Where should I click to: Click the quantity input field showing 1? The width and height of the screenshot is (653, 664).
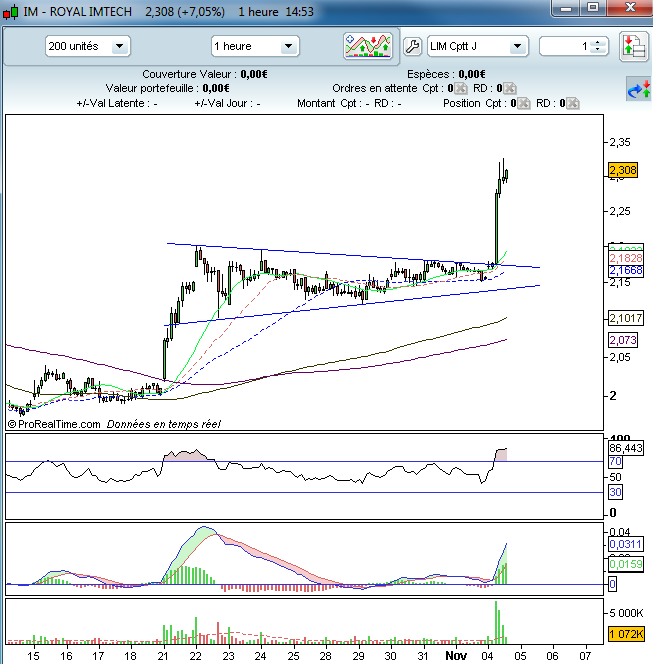[x=567, y=46]
